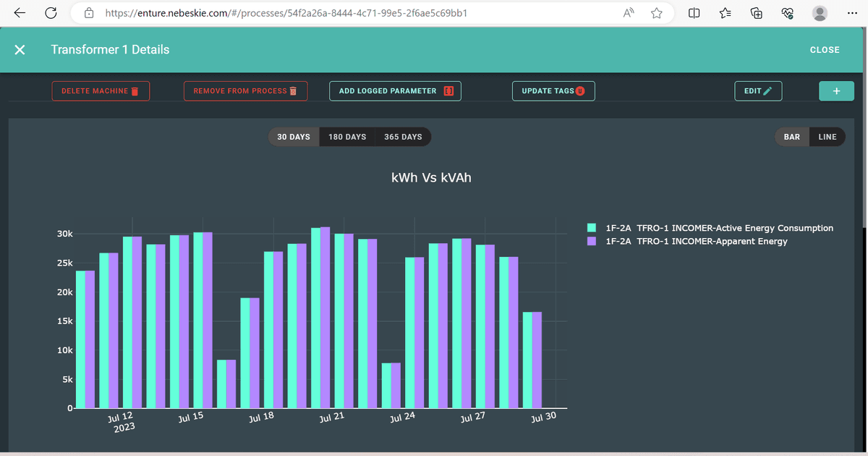Viewport: 868px width, 456px height.
Task: Click the X icon beside Transformer 1 Details
Action: coord(20,50)
